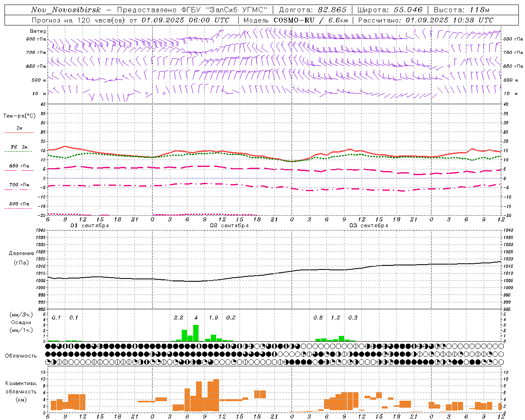Image resolution: width=525 pixels, height=420 pixels.
Task: Click the red line sample above 2м legend
Action: (x=19, y=133)
